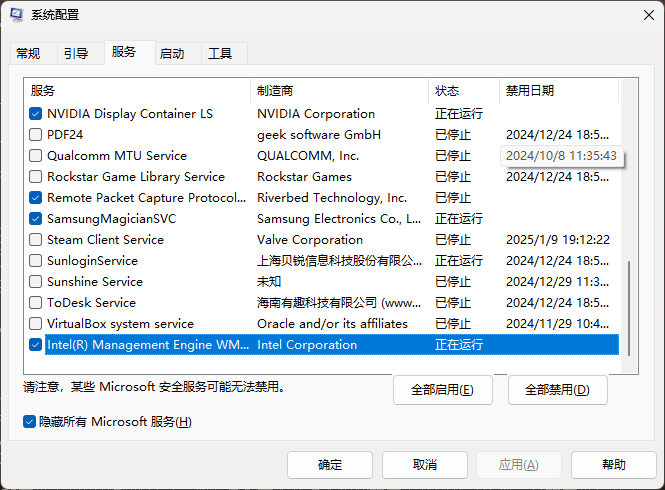Select Oracle and/or its affiliates cell
Screen dimensions: 665x490
tap(332, 324)
